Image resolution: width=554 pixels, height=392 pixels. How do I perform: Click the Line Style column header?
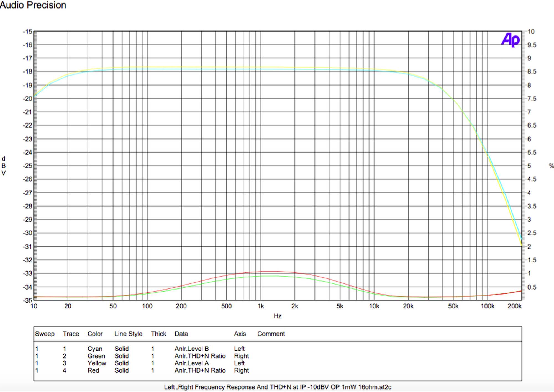coord(128,334)
